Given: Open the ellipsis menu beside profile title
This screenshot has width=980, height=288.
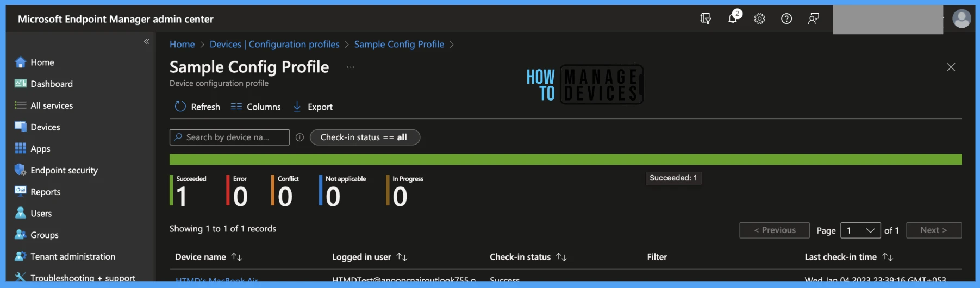Looking at the screenshot, I should coord(351,67).
